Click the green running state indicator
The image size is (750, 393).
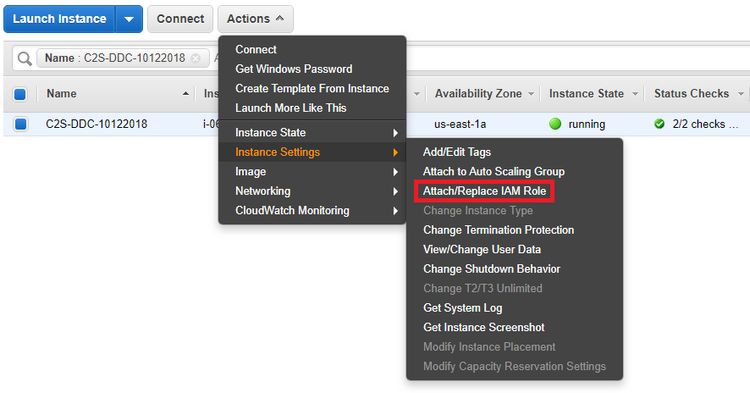tap(555, 124)
